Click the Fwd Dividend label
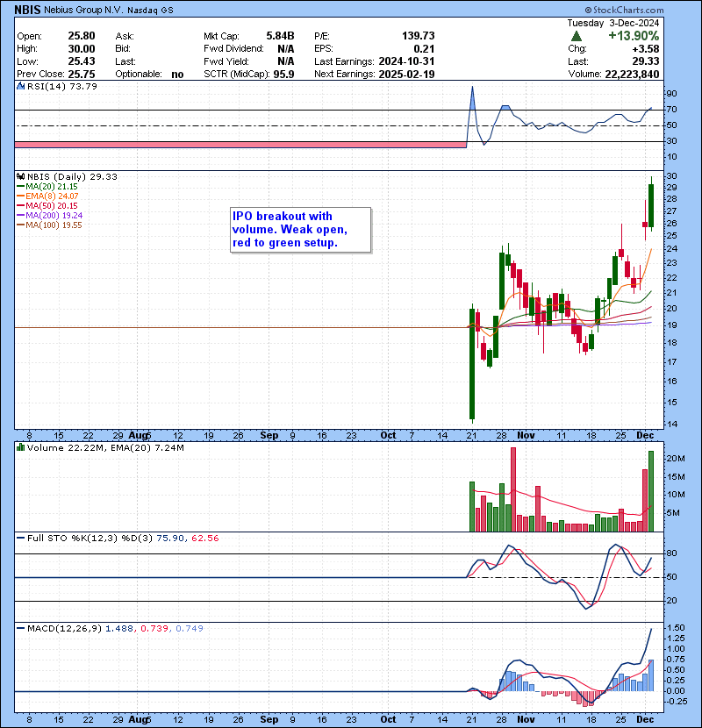702x728 pixels. [x=233, y=49]
